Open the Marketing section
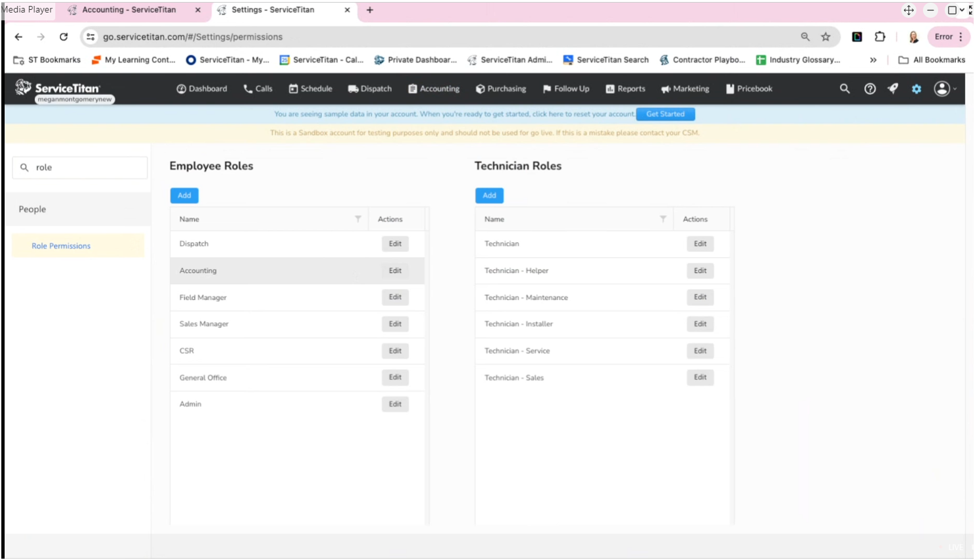This screenshot has height=560, width=975. (x=685, y=89)
